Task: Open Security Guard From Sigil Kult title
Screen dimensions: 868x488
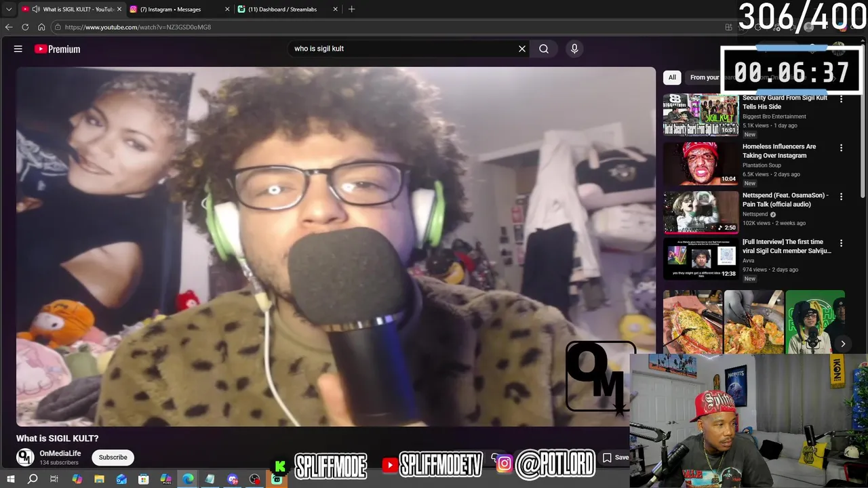Action: click(785, 102)
